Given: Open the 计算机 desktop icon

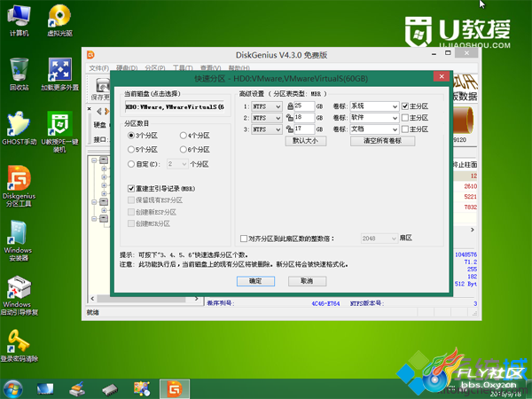Looking at the screenshot, I should tap(19, 20).
